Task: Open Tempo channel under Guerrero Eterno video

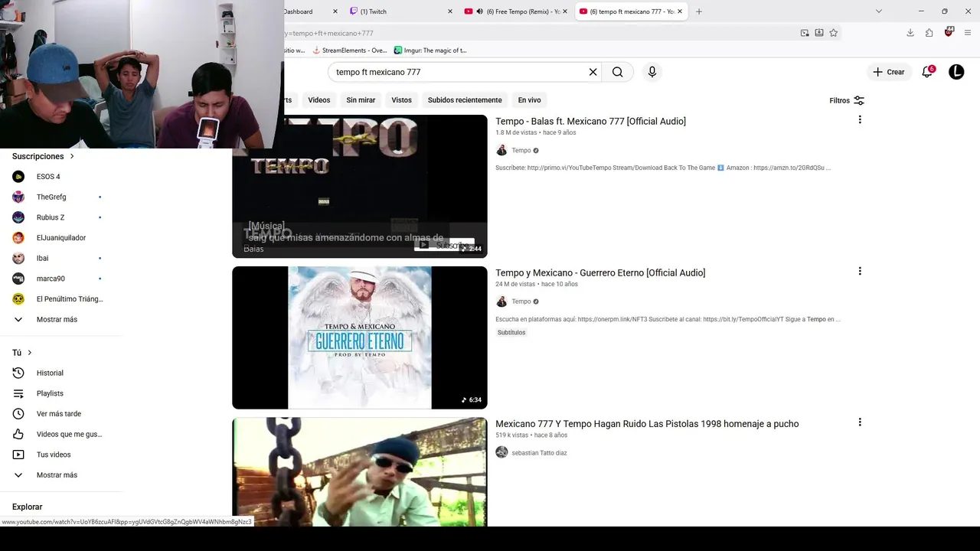Action: [521, 302]
